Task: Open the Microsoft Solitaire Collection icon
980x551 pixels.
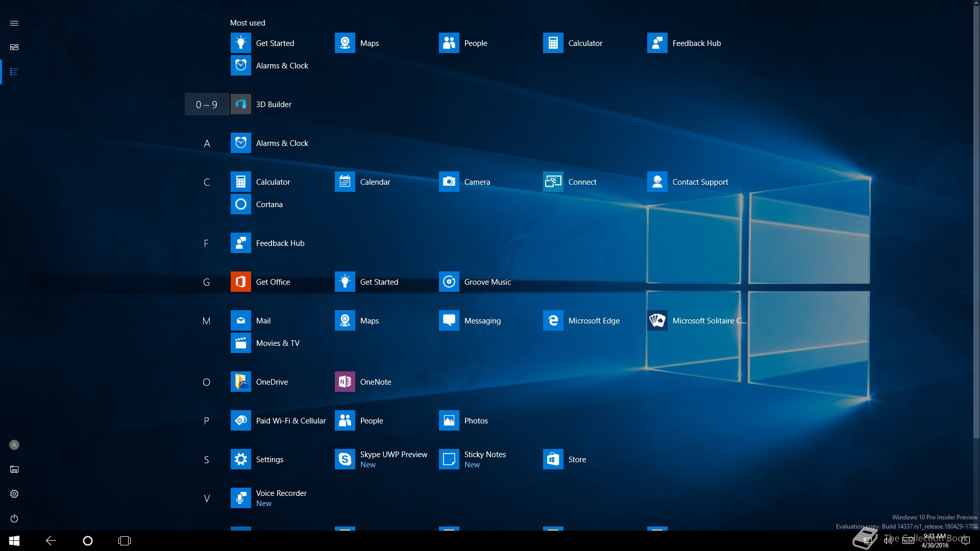Action: (x=657, y=321)
